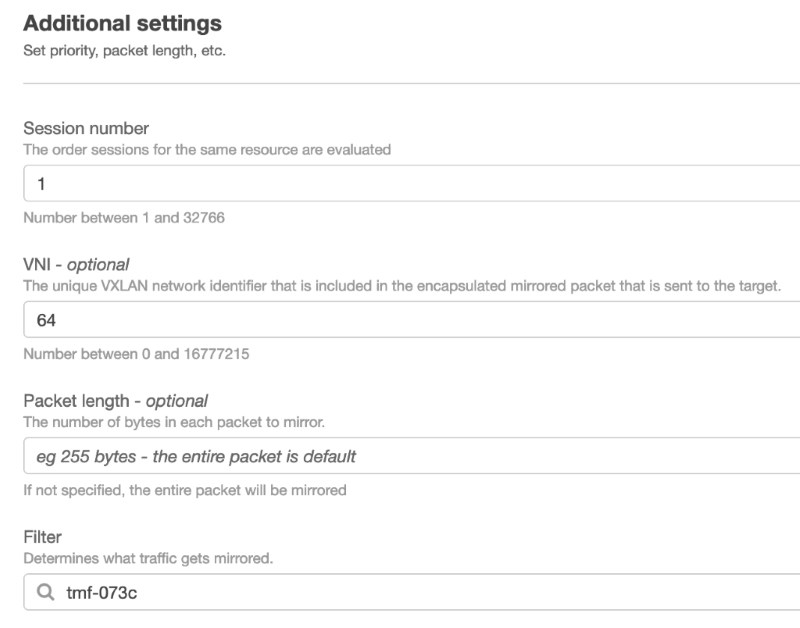Click the 'If not specified' helper text
Image resolution: width=800 pixels, height=628 pixels.
185,490
